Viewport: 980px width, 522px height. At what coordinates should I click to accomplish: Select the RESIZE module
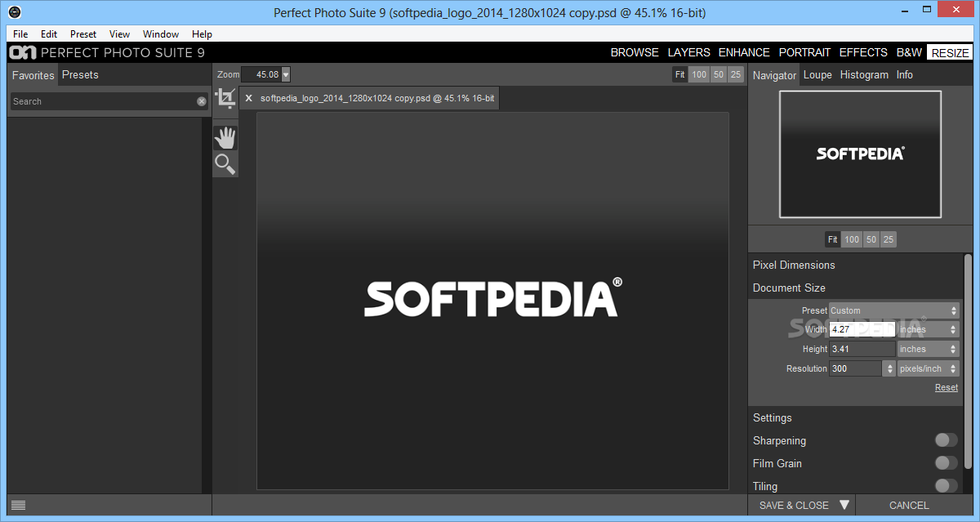pyautogui.click(x=951, y=52)
